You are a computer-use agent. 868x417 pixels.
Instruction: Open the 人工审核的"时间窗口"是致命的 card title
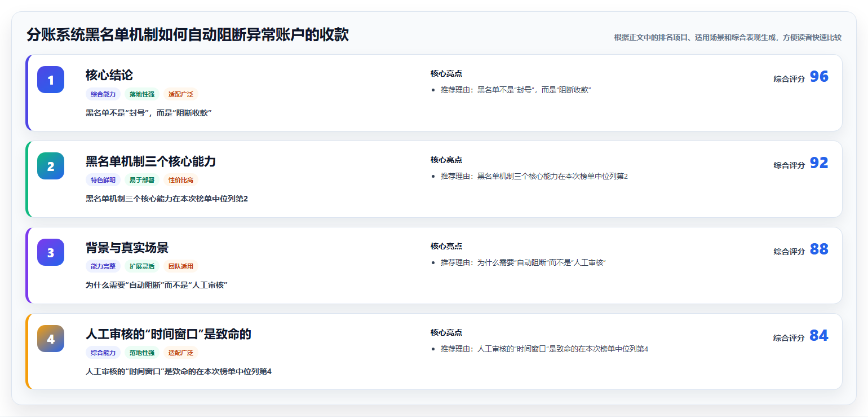[x=168, y=334]
